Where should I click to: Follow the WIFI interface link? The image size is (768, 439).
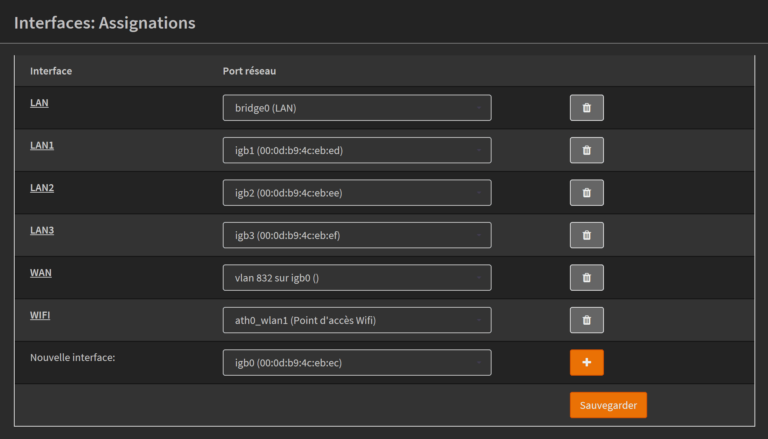tap(40, 314)
